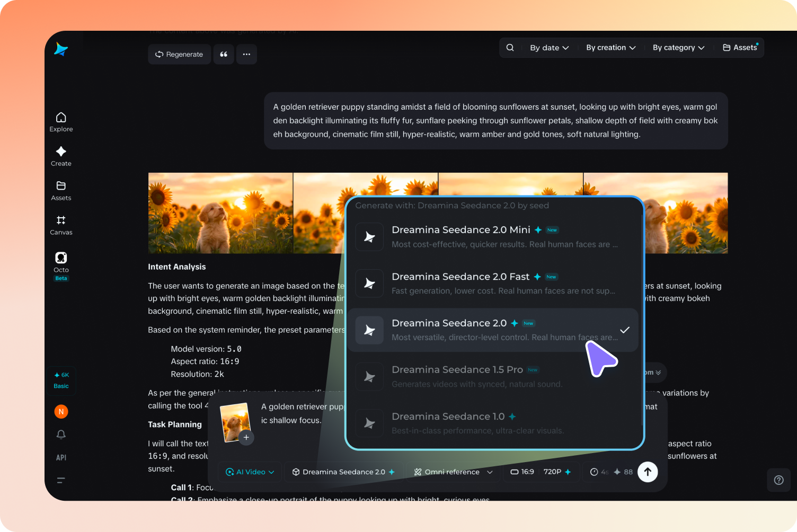Open Dreamina Seedance 2.0 model selector
Screen dimensions: 797x532
[x=344, y=472]
